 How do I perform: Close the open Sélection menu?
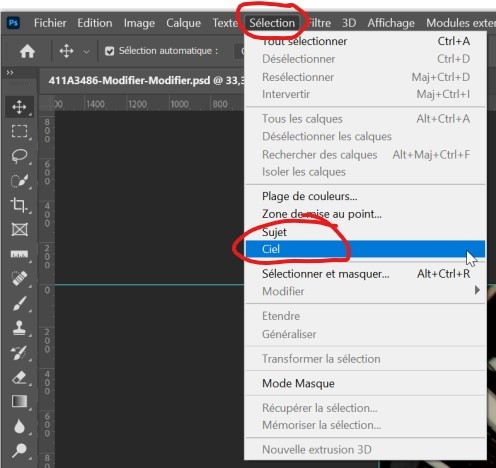pyautogui.click(x=272, y=23)
